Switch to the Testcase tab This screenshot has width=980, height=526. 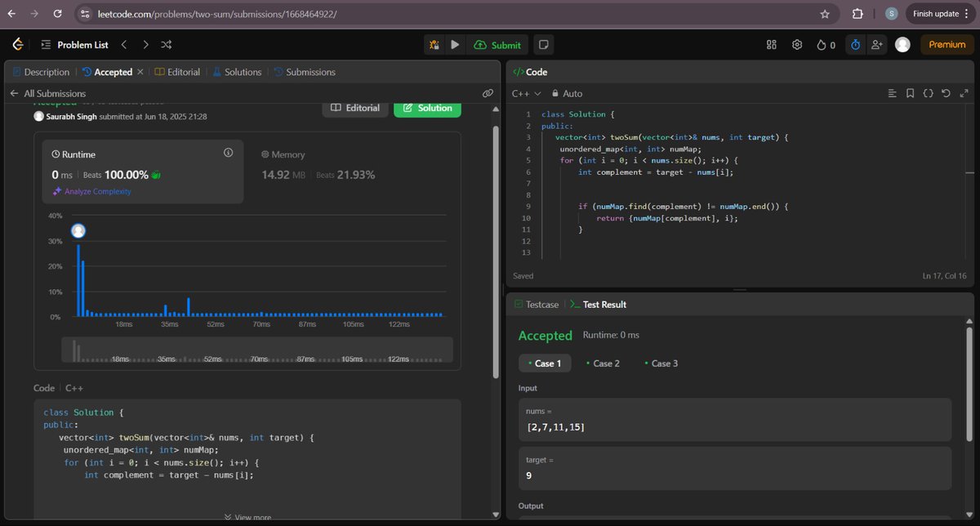[x=537, y=304]
